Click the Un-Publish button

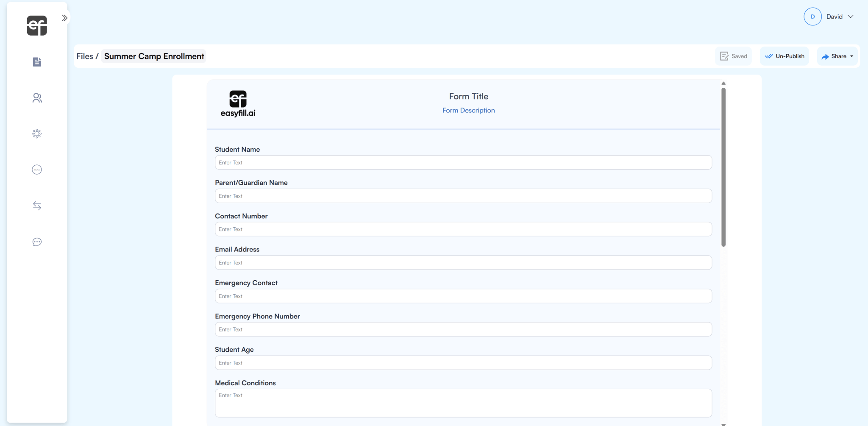(784, 56)
